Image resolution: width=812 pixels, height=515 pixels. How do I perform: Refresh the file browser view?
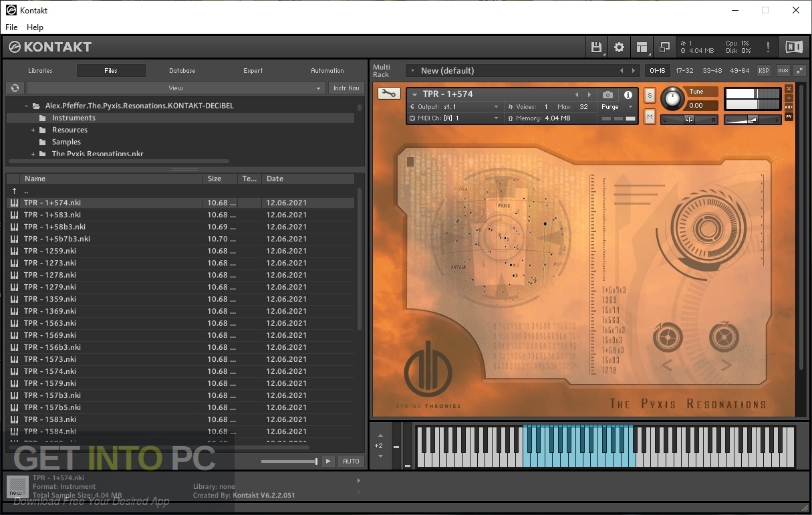tap(15, 88)
